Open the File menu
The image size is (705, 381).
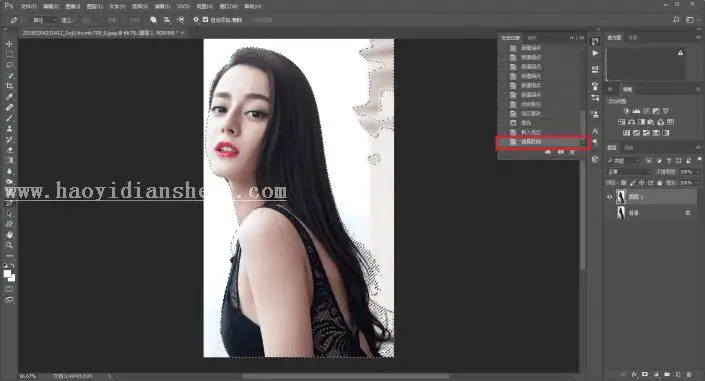(x=29, y=7)
